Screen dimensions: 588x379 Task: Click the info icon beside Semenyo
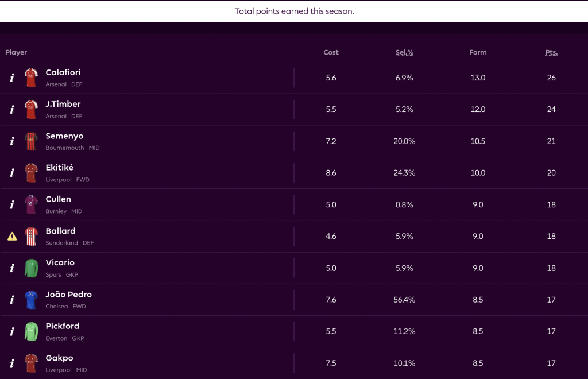12,141
